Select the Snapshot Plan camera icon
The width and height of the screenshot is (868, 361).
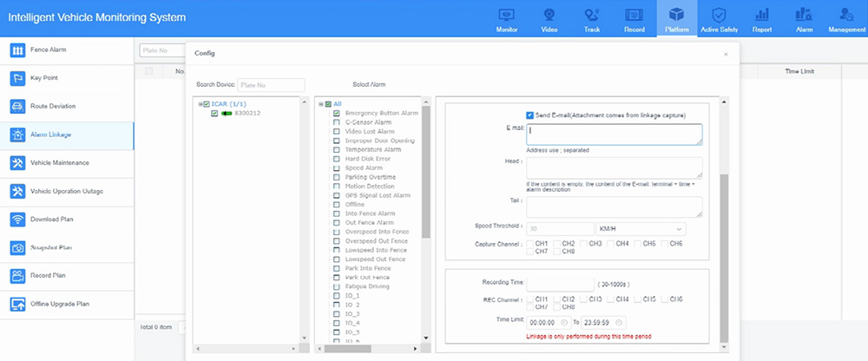17,248
